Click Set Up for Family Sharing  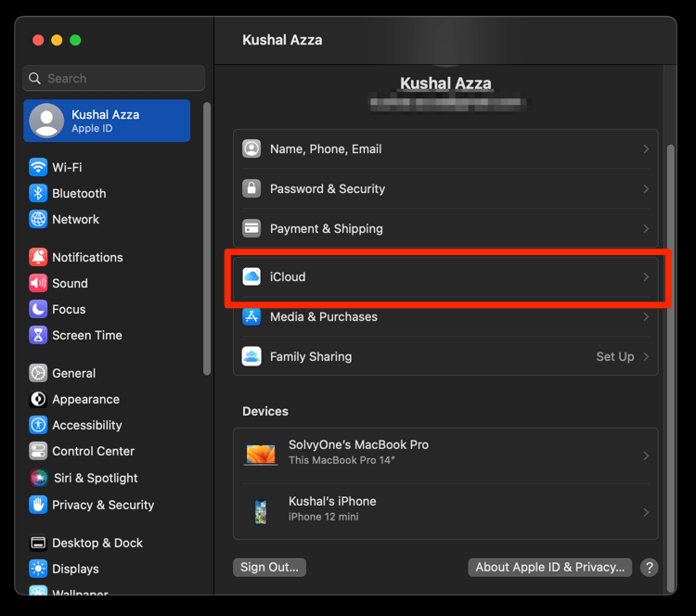[614, 357]
